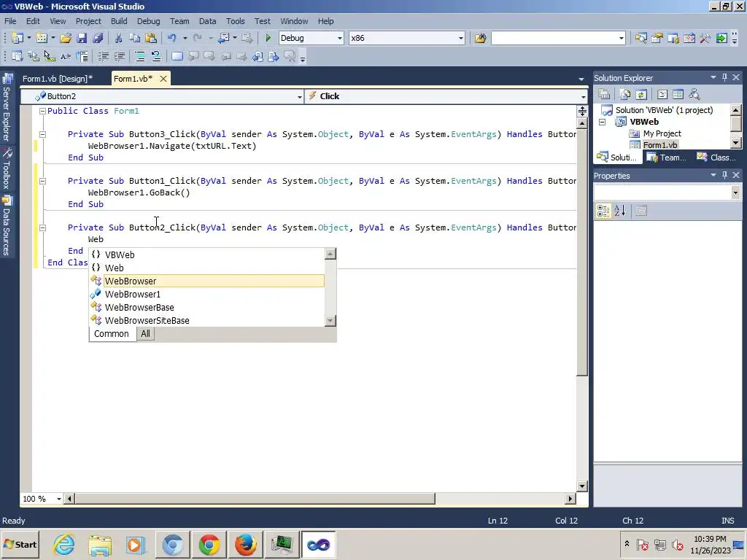This screenshot has width=747, height=560.
Task: Select the Common tab in IntelliSense
Action: click(112, 334)
